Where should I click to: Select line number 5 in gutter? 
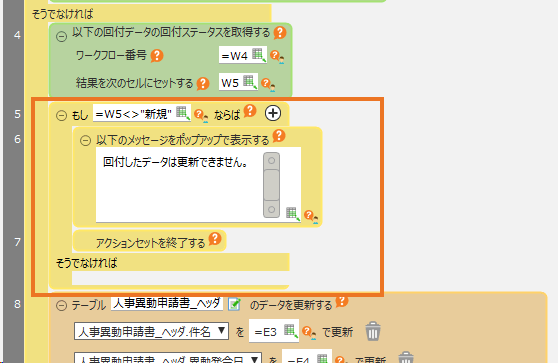coord(17,115)
